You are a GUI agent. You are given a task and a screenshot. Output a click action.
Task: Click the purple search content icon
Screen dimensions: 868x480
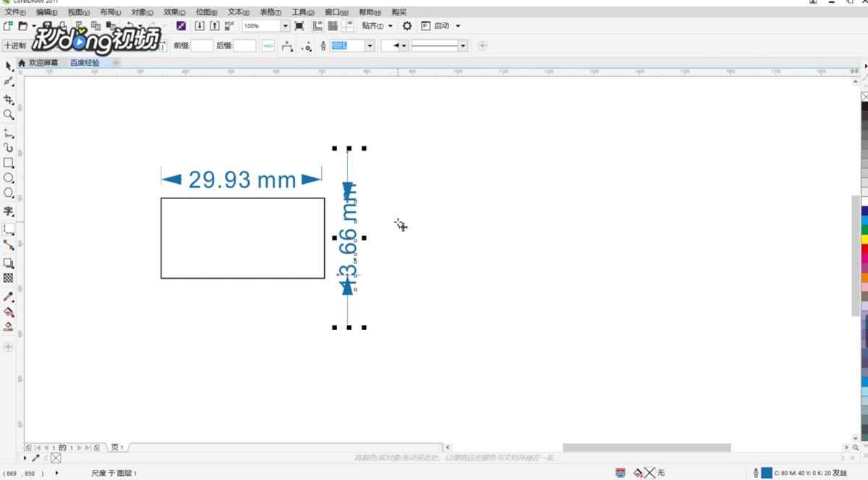point(181,26)
